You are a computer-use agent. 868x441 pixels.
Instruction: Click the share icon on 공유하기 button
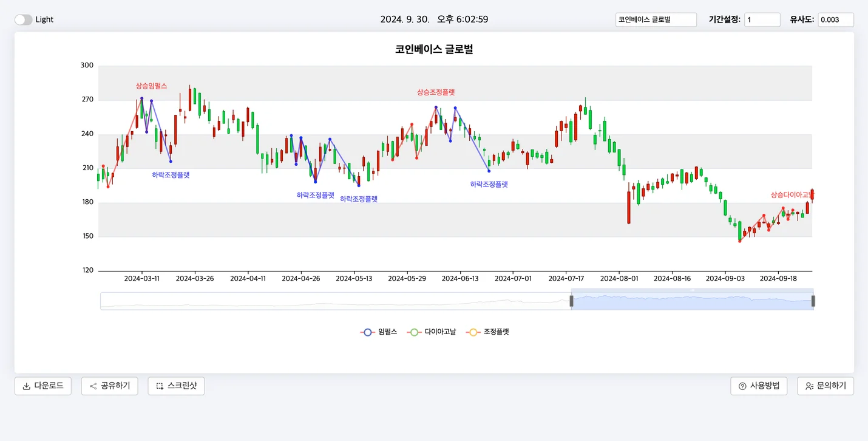(x=93, y=386)
